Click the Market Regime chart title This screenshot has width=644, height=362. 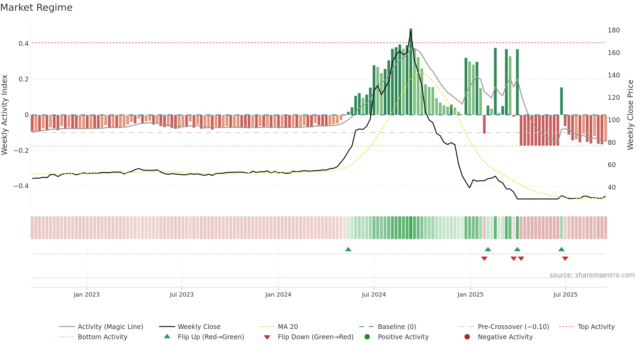(36, 8)
